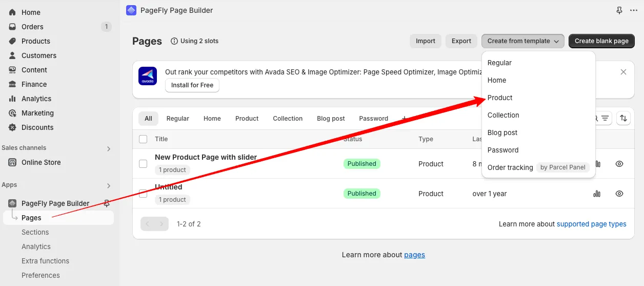Choose Collection in the template dropdown
The image size is (644, 286).
(538, 115)
